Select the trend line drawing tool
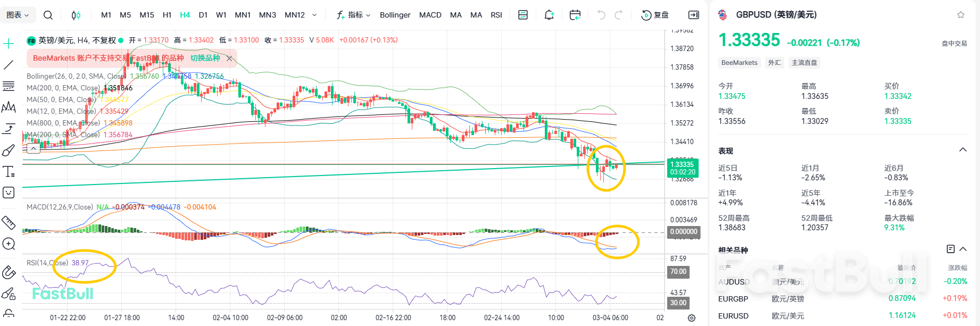Screen dimensions: 980x326 9,65
